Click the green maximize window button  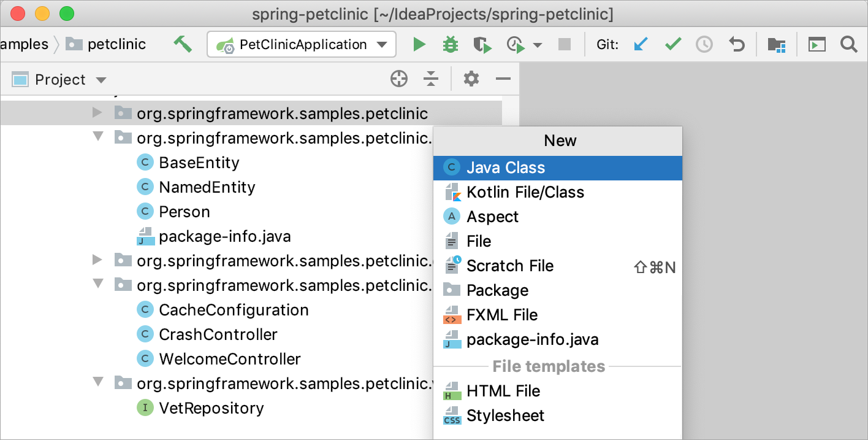tap(66, 13)
